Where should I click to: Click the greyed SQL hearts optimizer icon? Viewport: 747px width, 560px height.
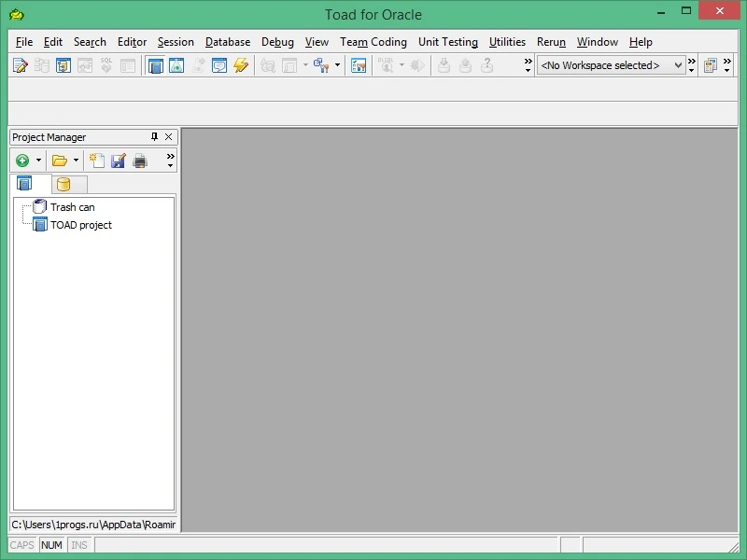click(x=106, y=65)
